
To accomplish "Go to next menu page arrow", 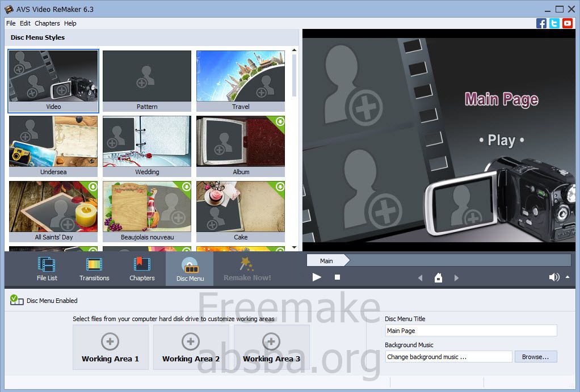I will 456,278.
